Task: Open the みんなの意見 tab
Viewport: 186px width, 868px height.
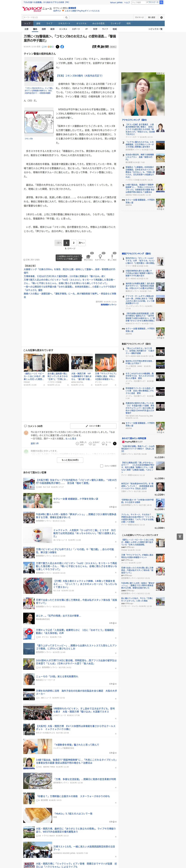Action: click(x=99, y=24)
